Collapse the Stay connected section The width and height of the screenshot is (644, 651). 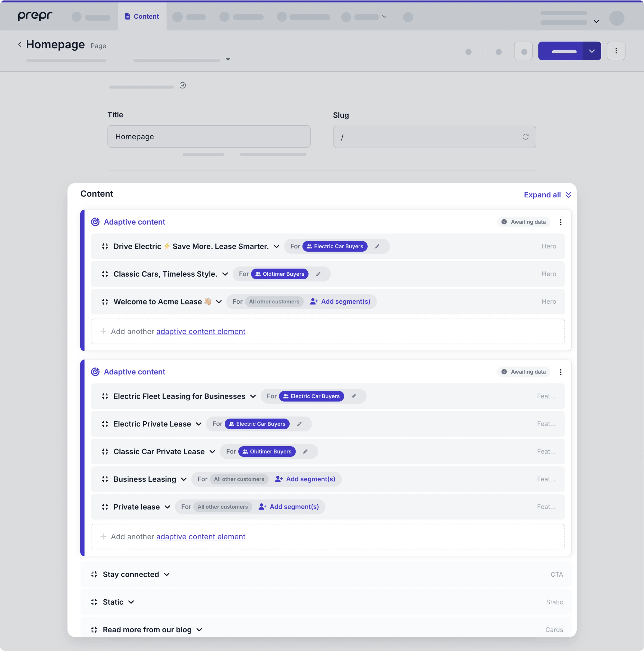167,575
